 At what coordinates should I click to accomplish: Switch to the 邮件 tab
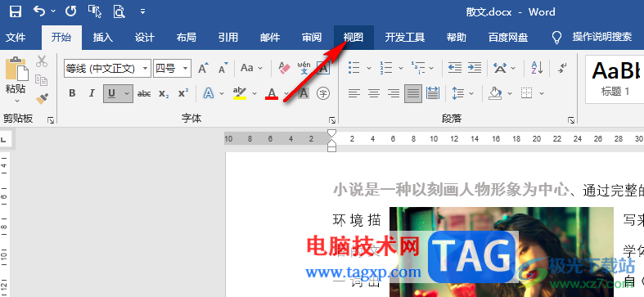270,38
